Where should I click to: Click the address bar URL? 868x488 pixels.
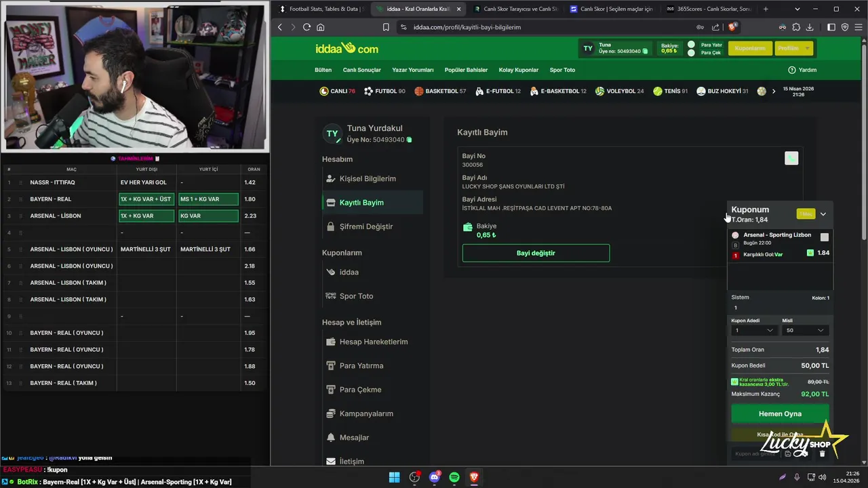[x=467, y=27]
